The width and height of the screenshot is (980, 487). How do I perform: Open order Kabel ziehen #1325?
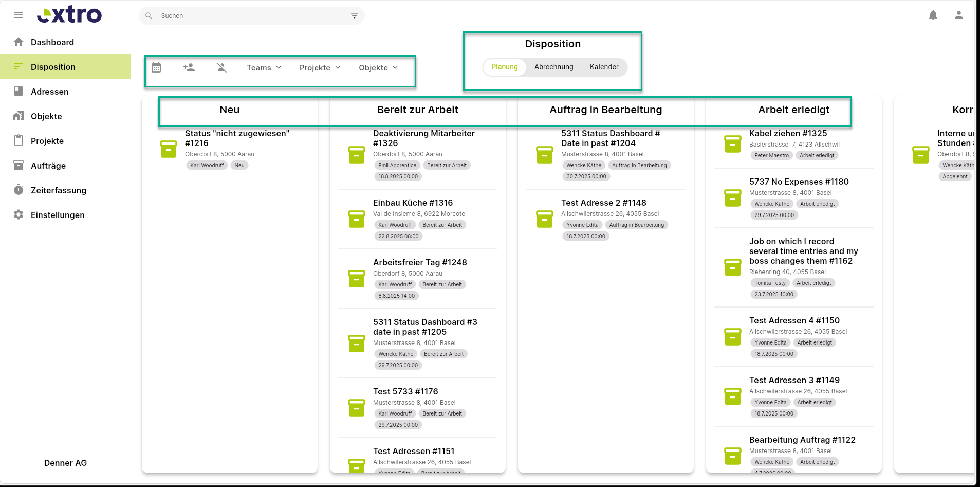[788, 133]
